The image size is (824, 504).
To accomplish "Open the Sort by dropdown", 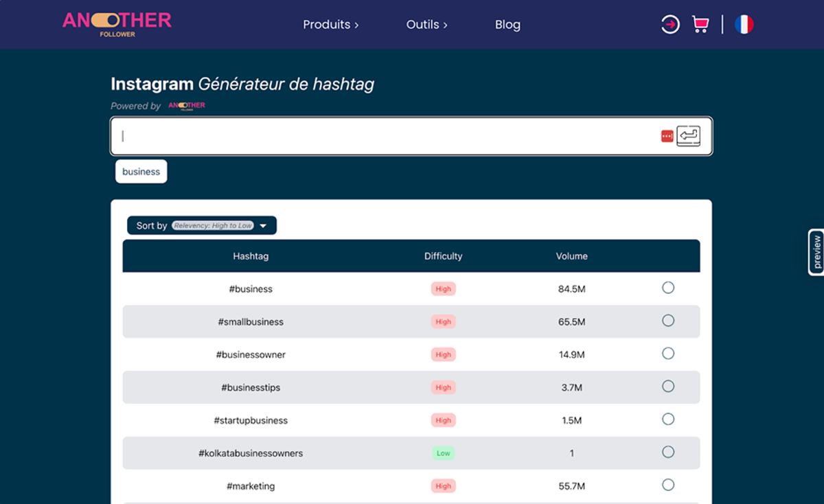I will click(x=202, y=225).
